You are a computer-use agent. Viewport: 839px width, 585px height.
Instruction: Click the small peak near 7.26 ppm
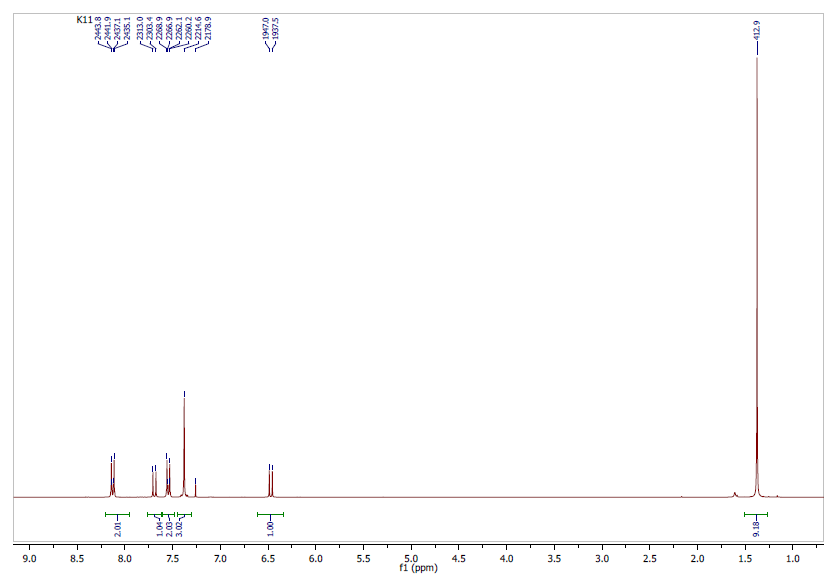195,487
